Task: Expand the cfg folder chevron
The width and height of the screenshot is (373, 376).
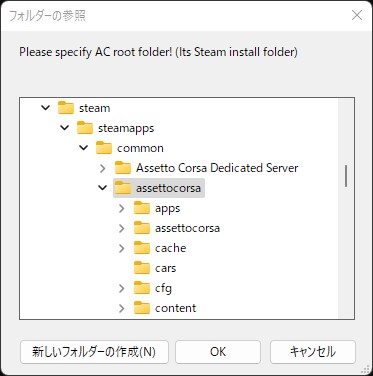Action: [x=122, y=288]
